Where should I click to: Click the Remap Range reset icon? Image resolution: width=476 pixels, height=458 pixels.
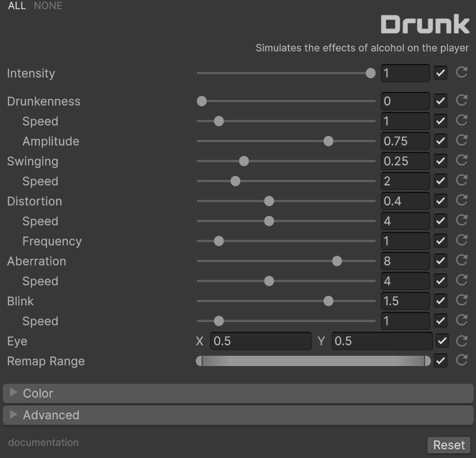(462, 360)
